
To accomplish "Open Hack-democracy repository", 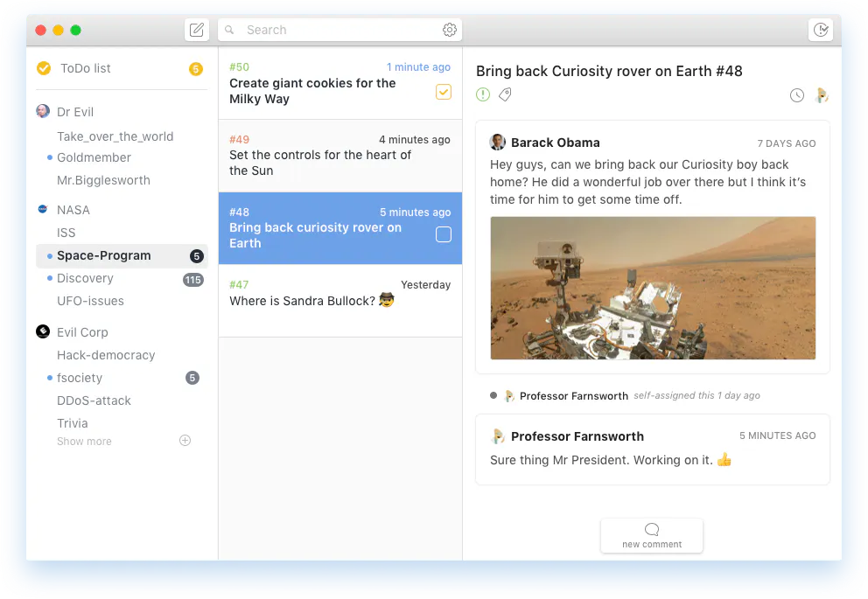I will 106,355.
